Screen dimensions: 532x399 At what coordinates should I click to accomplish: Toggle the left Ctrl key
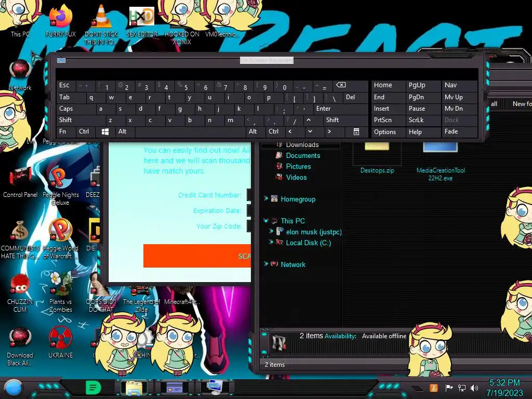[86, 131]
